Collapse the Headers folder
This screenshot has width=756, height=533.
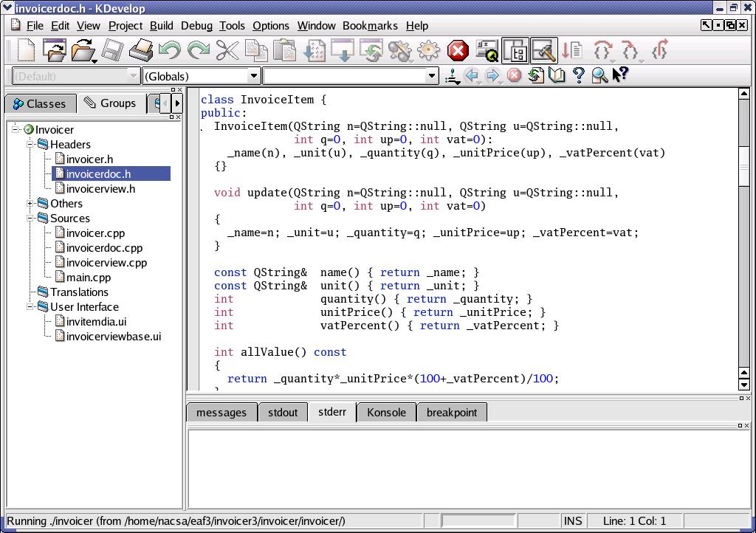[30, 144]
